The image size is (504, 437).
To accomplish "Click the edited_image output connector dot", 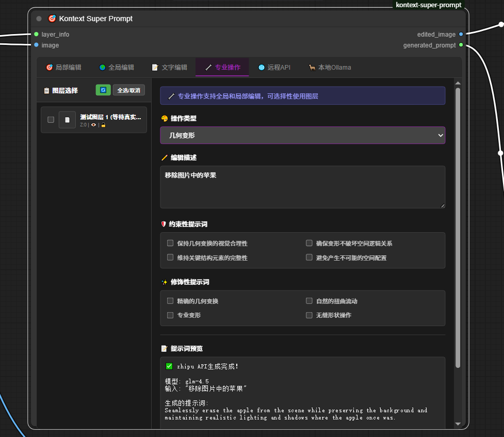I will tap(461, 34).
